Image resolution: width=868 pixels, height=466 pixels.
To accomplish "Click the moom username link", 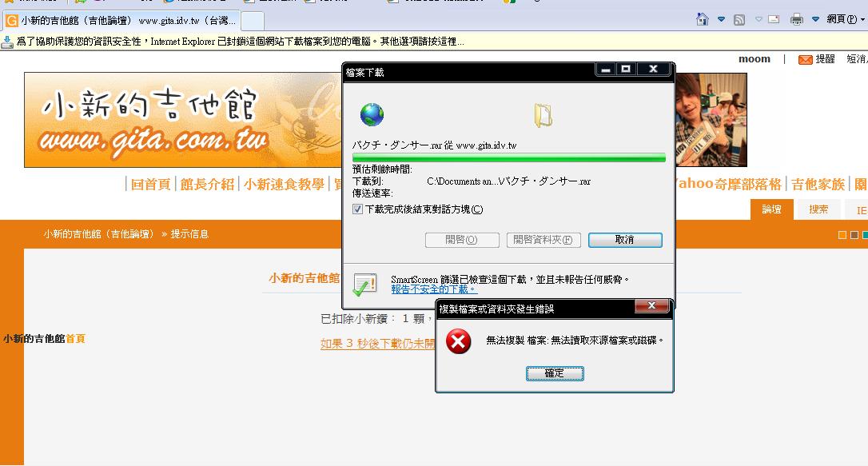I will click(x=755, y=59).
